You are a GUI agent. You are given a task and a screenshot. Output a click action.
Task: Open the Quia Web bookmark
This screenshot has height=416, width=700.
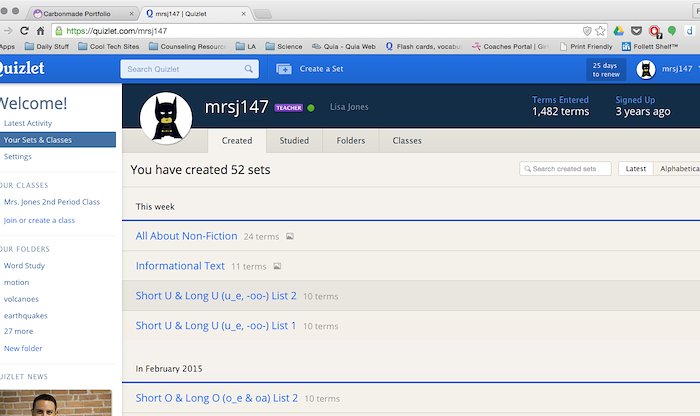[x=344, y=46]
